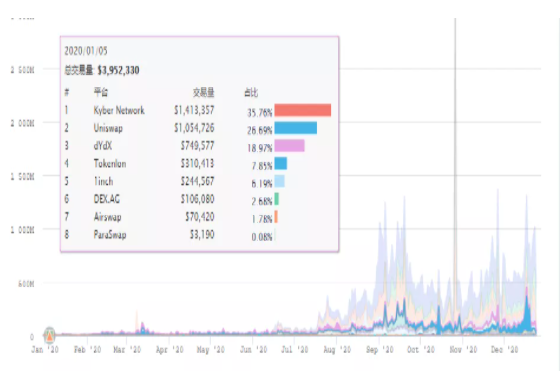Click the Airswap platform name
This screenshot has height=371, width=560.
[x=107, y=217]
